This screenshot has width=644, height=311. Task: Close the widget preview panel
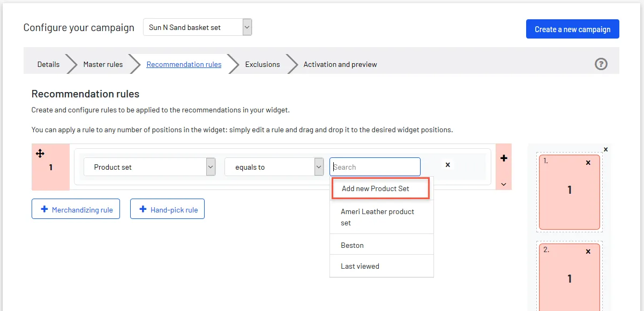606,149
